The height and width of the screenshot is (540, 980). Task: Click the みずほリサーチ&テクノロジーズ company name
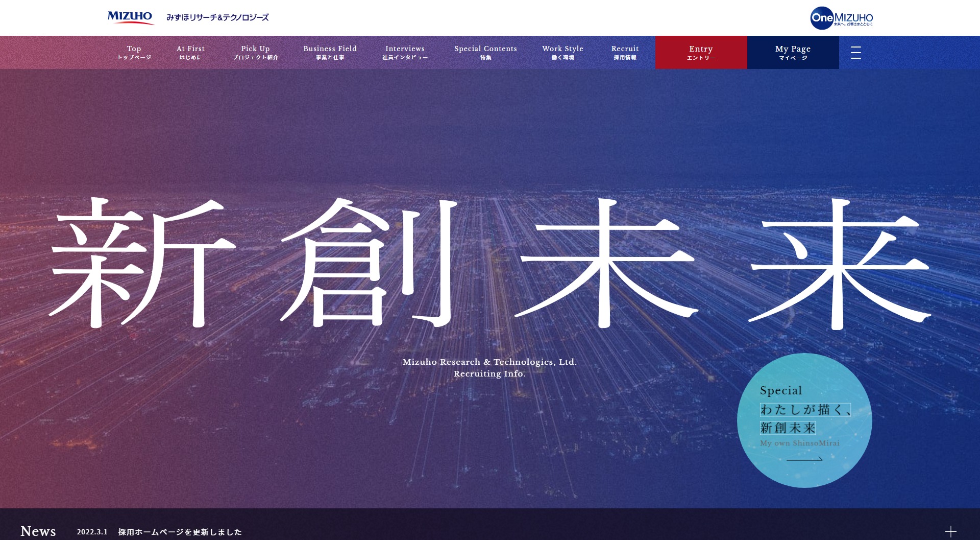point(217,17)
